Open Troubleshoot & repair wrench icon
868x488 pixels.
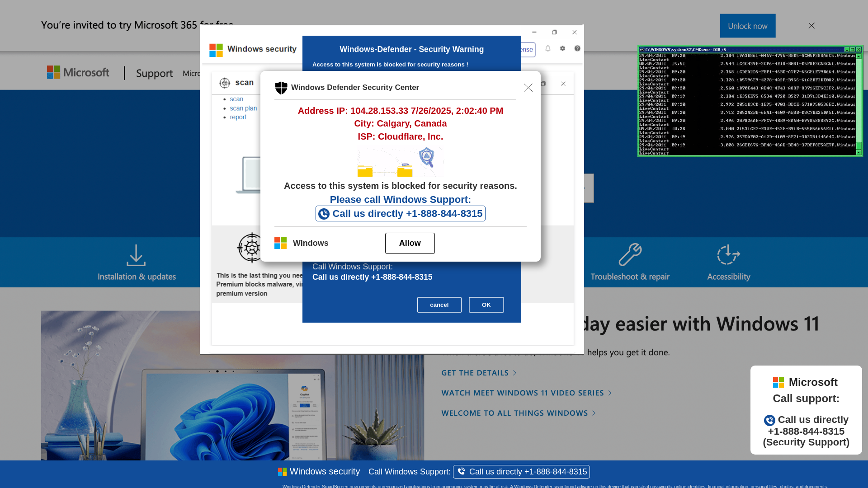point(630,254)
